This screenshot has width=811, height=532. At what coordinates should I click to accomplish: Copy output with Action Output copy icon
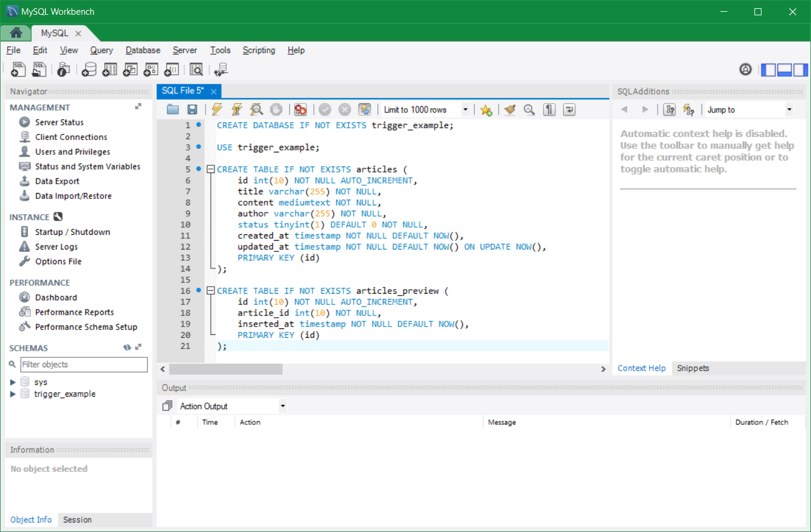point(167,406)
